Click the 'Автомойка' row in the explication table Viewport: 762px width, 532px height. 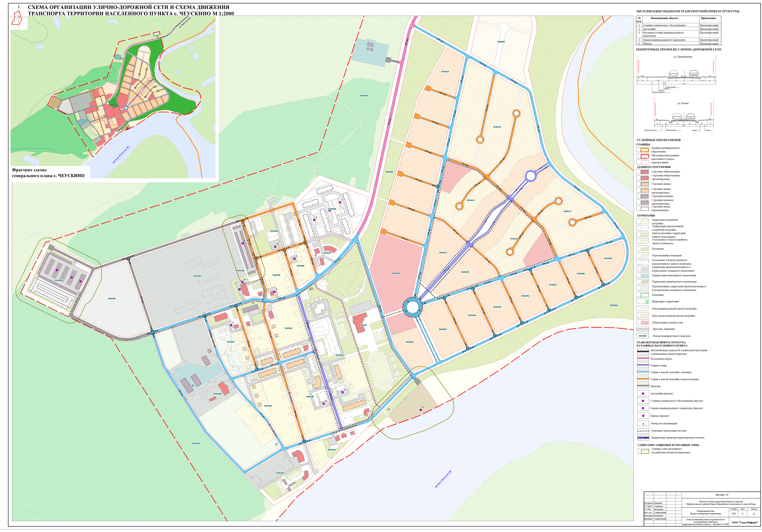(x=679, y=29)
